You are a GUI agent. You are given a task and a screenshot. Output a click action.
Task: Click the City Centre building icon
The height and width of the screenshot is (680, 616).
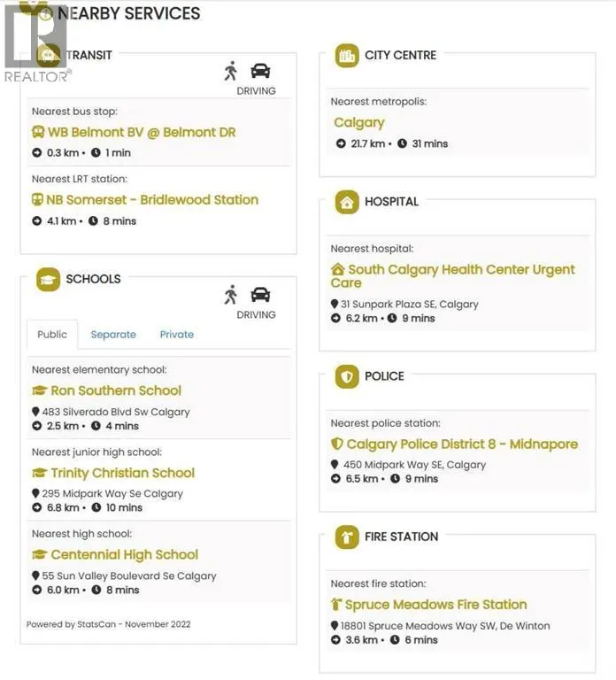tap(347, 56)
